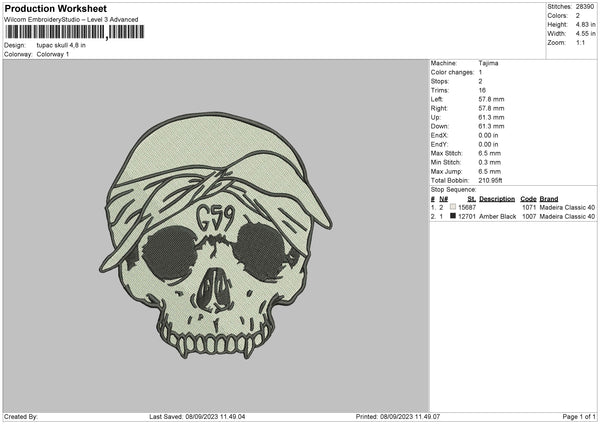Click the Total Bobbin value 210.95ft
The image size is (600, 424).
(x=490, y=180)
